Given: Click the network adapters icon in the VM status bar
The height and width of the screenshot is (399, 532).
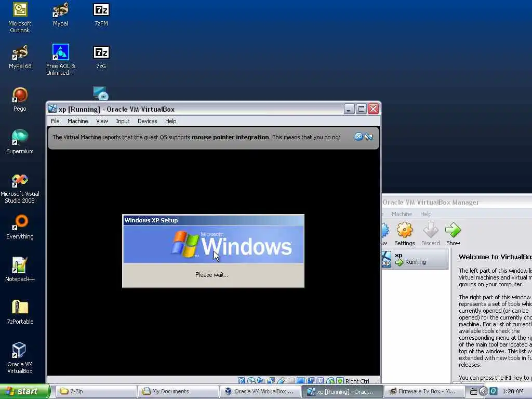Looking at the screenshot, I should tap(271, 381).
